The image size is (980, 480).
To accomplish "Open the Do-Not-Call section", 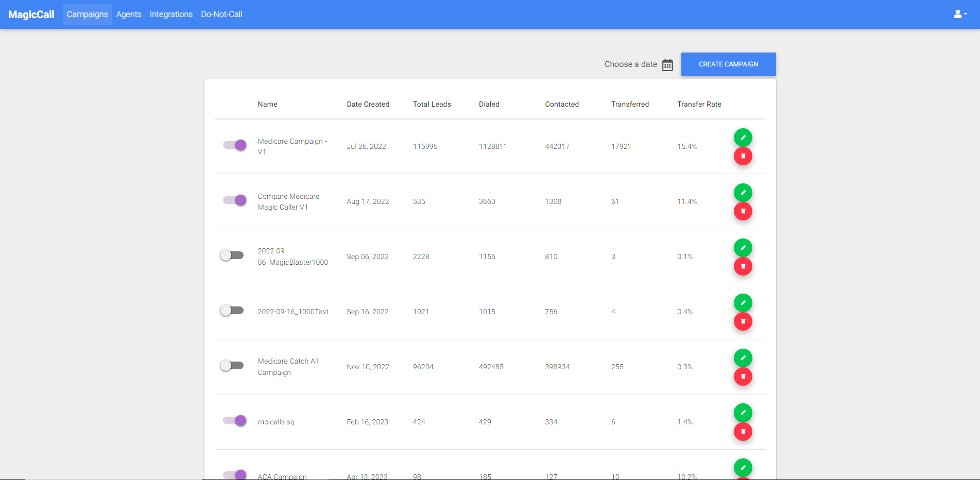I will [221, 14].
